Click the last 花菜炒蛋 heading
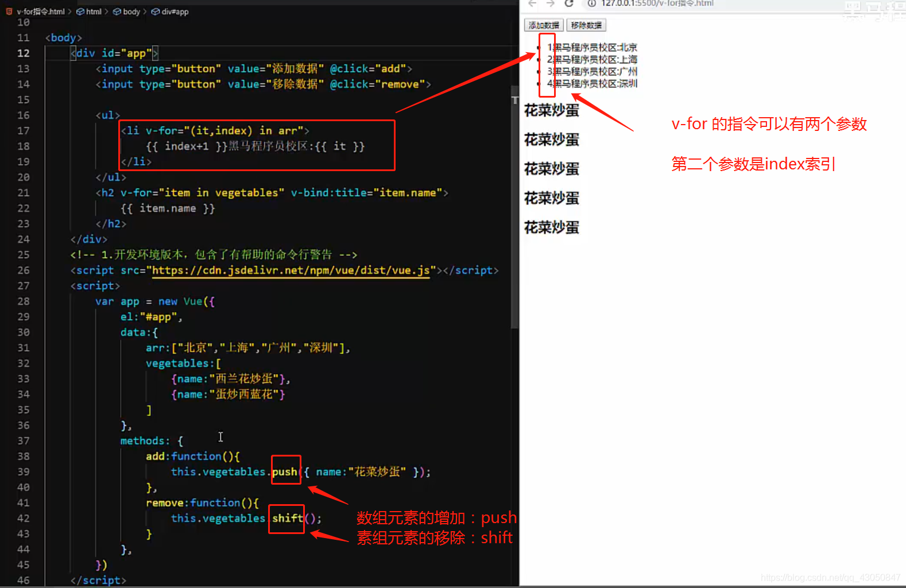The height and width of the screenshot is (588, 906). [552, 227]
